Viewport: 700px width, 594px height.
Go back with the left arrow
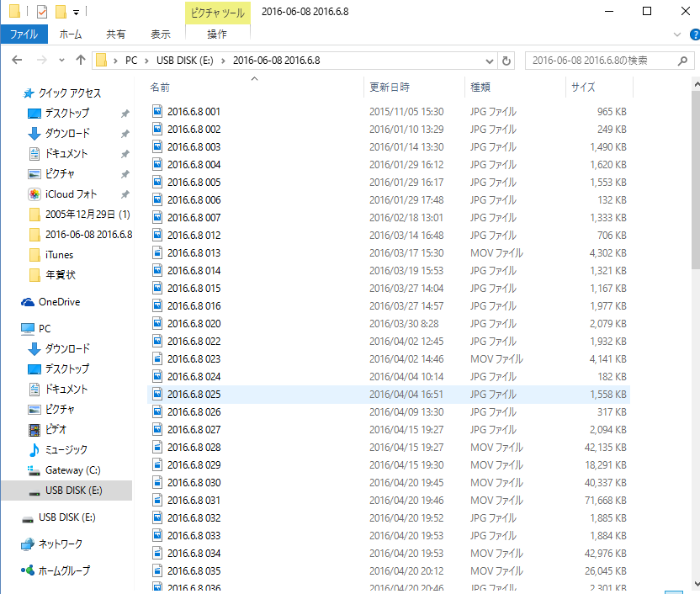pyautogui.click(x=17, y=60)
